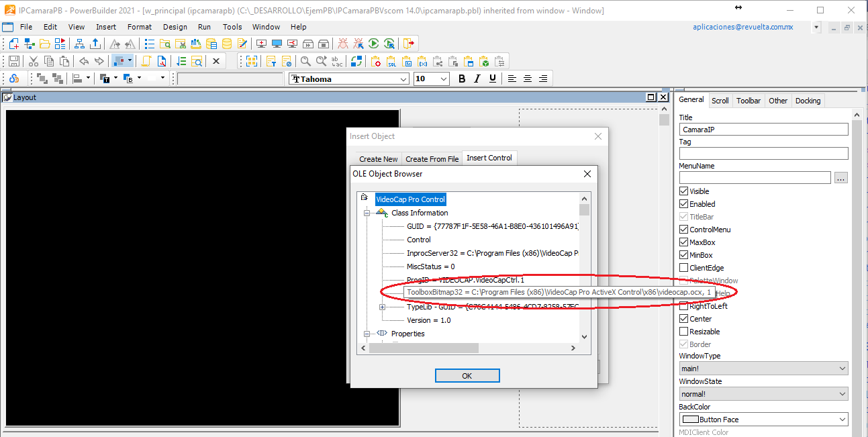Open the BackColor Button Face color picker
Screen dimensions: 868x437
click(763, 420)
